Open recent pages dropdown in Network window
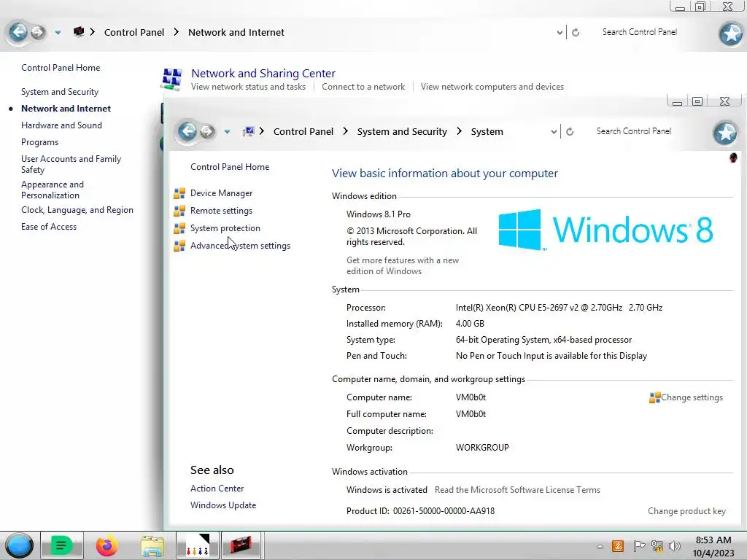Image resolution: width=747 pixels, height=560 pixels. (58, 33)
